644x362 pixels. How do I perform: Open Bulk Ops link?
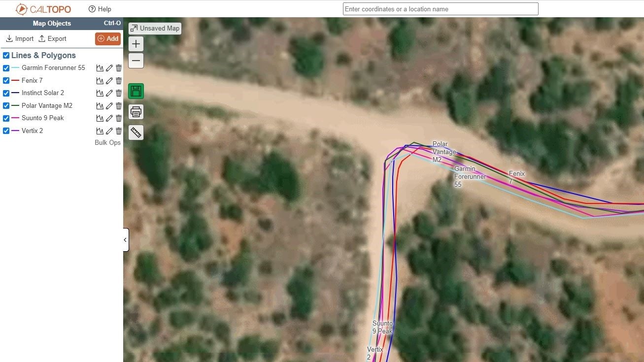[107, 143]
